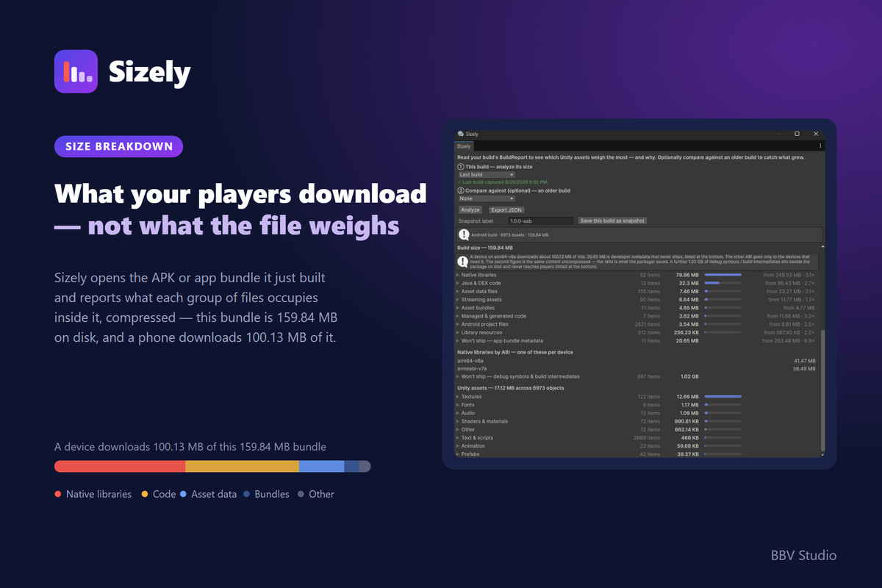882x588 pixels.
Task: Expand the Textures row
Action: click(x=458, y=397)
